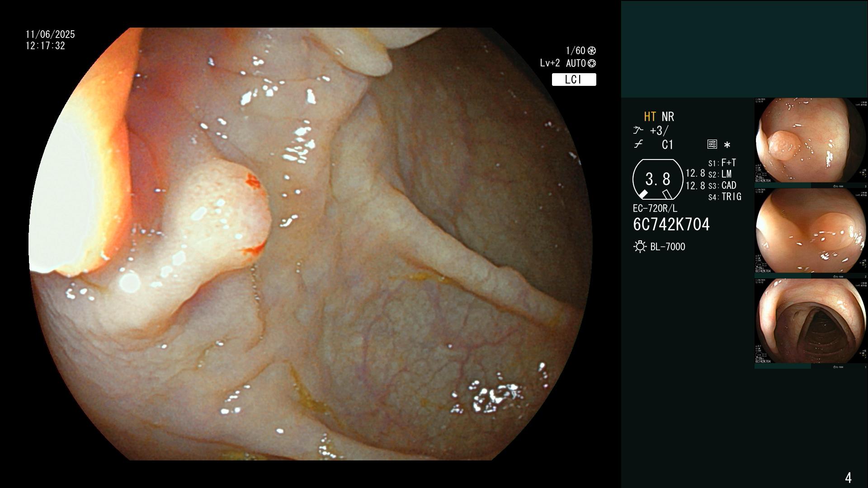Click the 1/60 shutter speed value
The height and width of the screenshot is (488, 868).
point(576,51)
